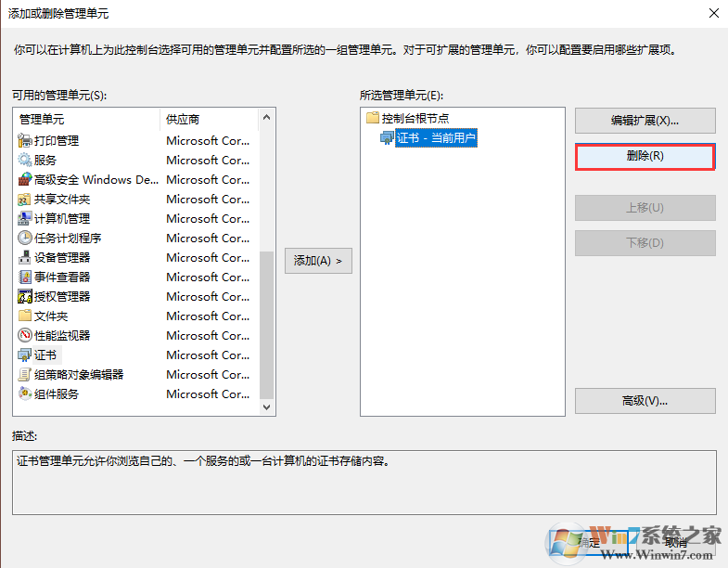Close the 添加或删除管理单元 dialog
728x568 pixels.
pyautogui.click(x=714, y=13)
